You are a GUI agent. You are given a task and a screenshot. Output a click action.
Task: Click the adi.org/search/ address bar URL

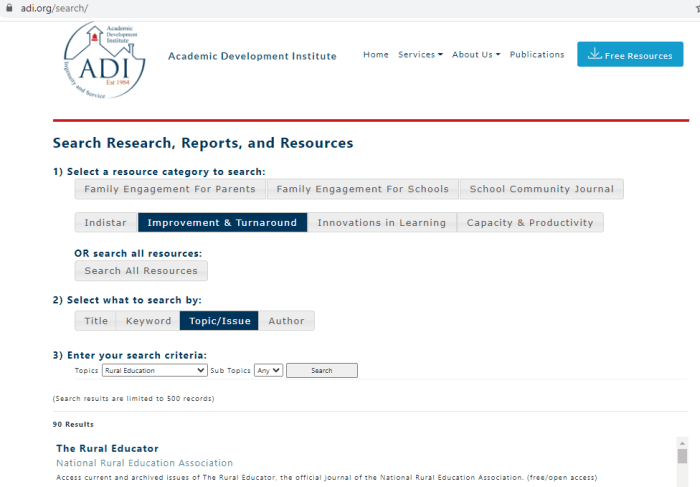[x=54, y=8]
